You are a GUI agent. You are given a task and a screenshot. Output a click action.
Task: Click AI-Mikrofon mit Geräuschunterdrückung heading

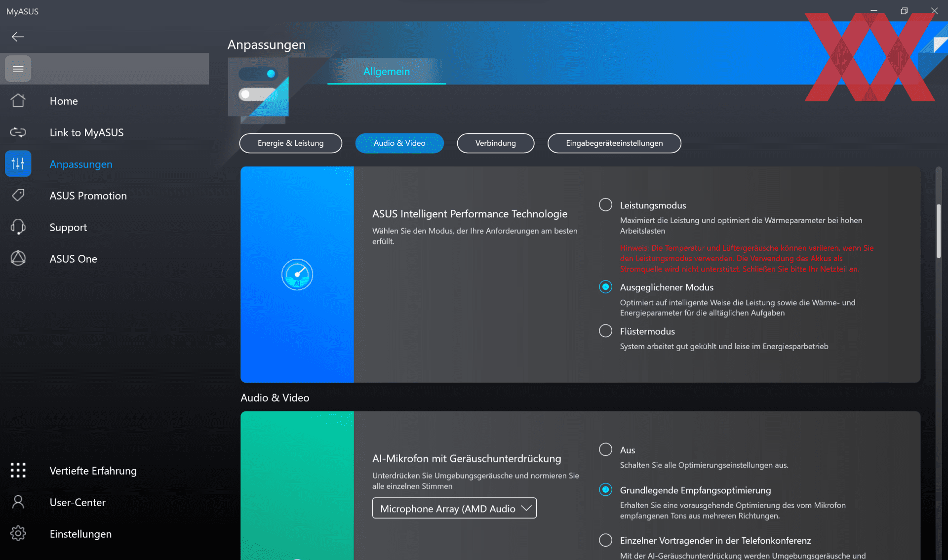(467, 459)
